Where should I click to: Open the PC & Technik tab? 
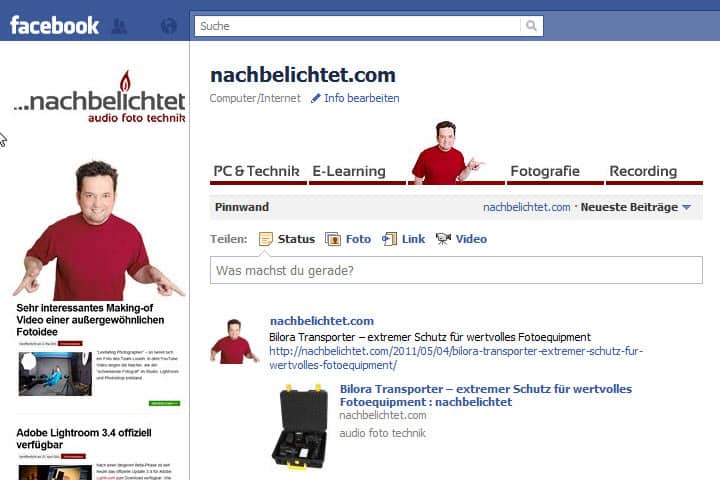[x=257, y=172]
